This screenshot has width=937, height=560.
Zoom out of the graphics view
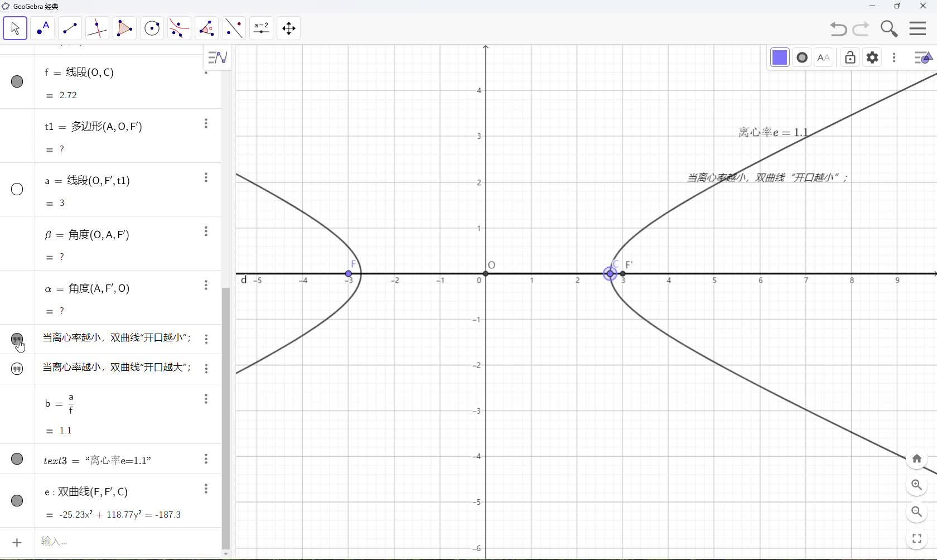[916, 511]
